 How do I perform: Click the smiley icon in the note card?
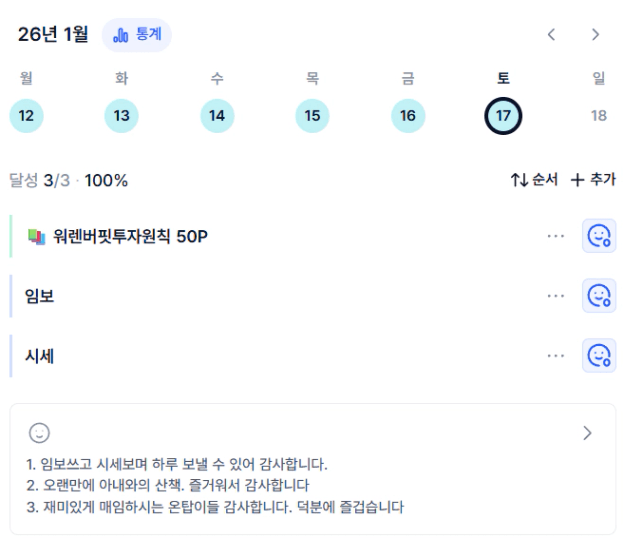(x=39, y=433)
